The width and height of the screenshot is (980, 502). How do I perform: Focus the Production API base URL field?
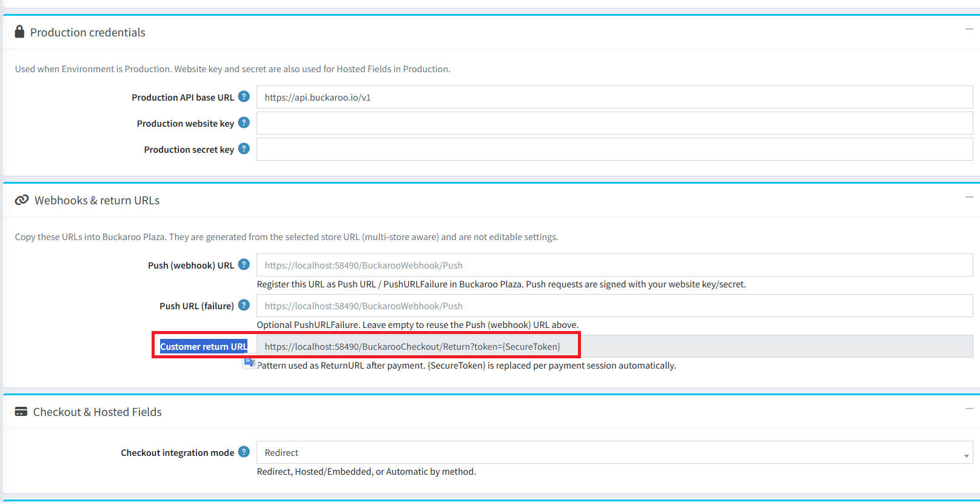tap(614, 97)
